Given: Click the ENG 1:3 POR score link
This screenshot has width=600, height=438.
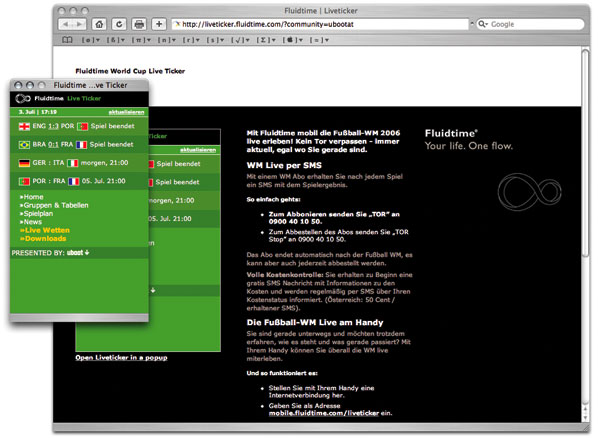Looking at the screenshot, I should click(54, 126).
